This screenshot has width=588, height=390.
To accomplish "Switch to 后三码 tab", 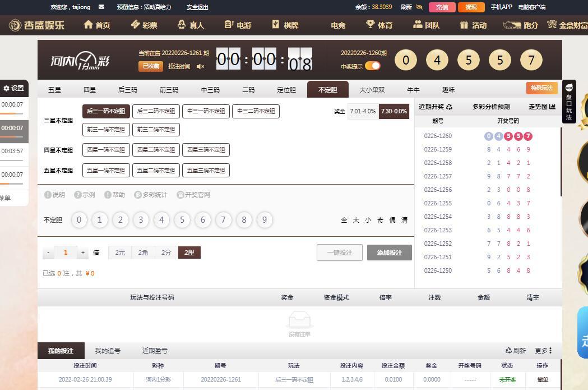I will click(127, 90).
